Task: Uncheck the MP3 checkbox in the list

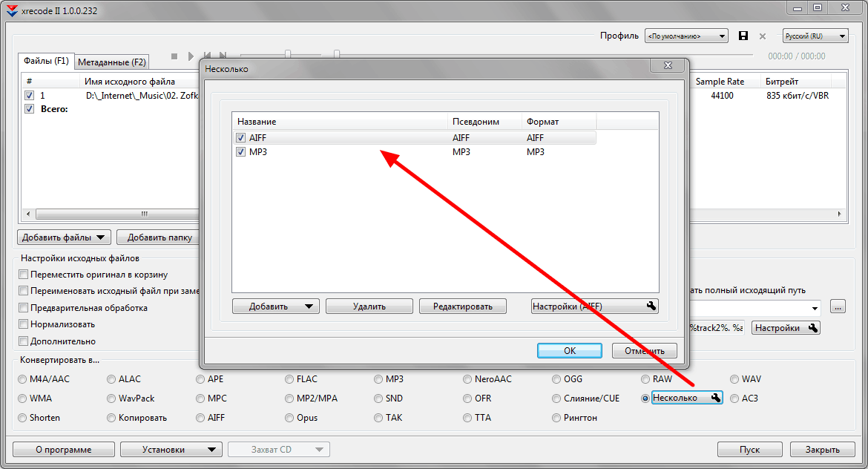Action: pos(241,152)
